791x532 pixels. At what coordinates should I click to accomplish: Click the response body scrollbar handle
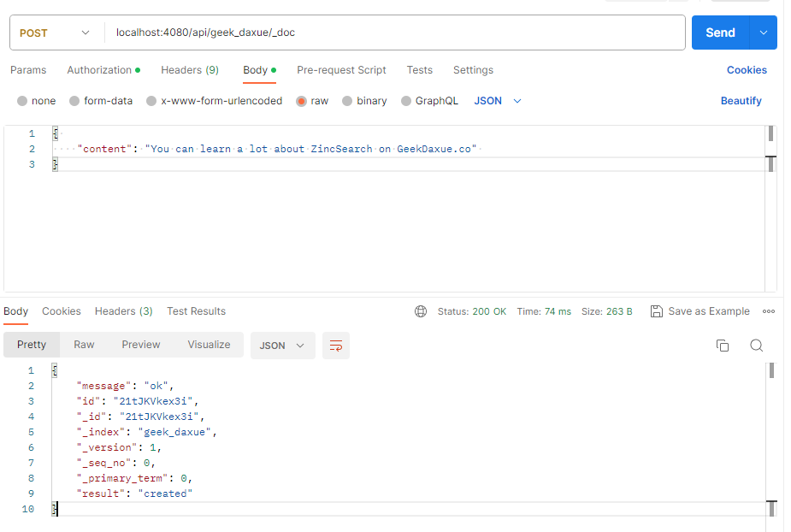tap(771, 370)
